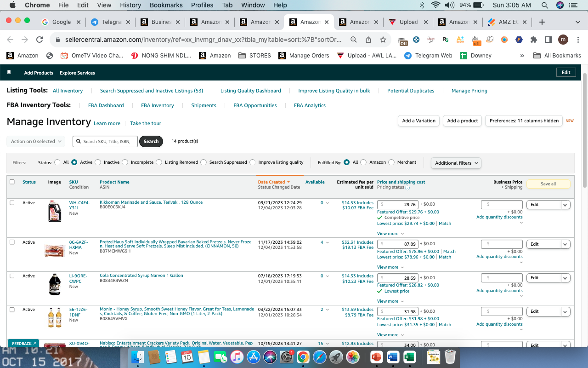This screenshot has width=588, height=368.
Task: Click the black 'Search' button
Action: (x=151, y=141)
